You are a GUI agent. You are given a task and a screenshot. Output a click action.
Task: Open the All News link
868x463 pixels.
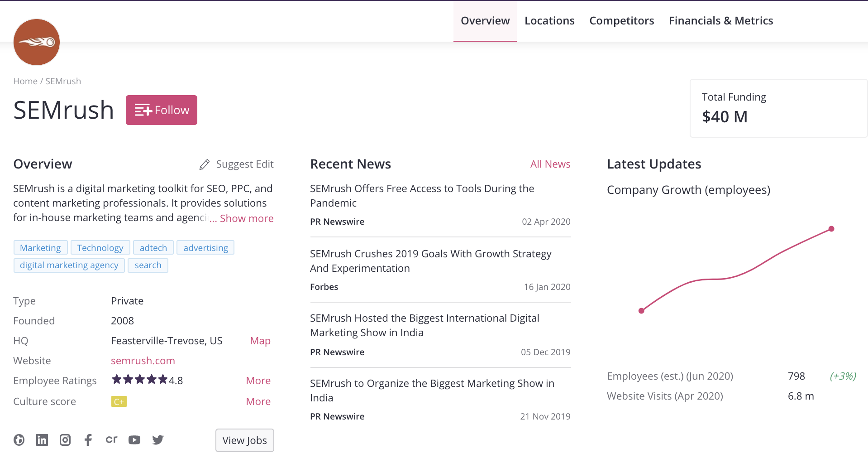click(x=550, y=164)
